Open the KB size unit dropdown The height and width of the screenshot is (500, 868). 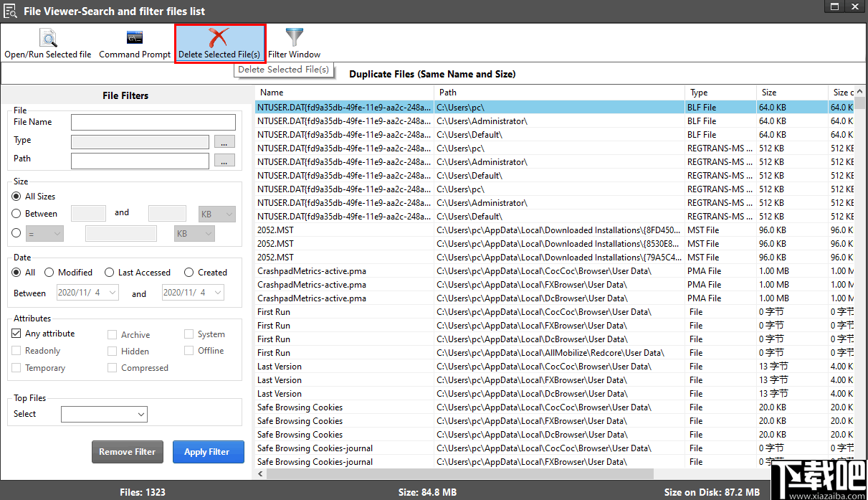[x=216, y=213]
